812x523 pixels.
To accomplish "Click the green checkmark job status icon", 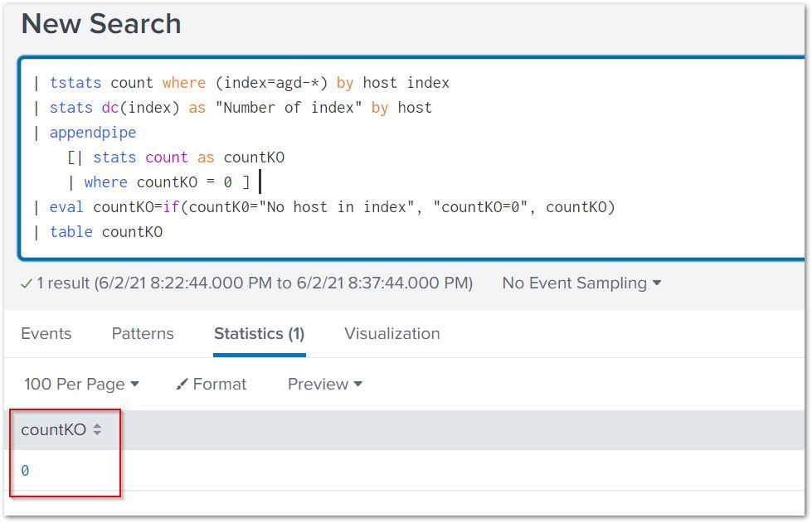I will pos(27,283).
